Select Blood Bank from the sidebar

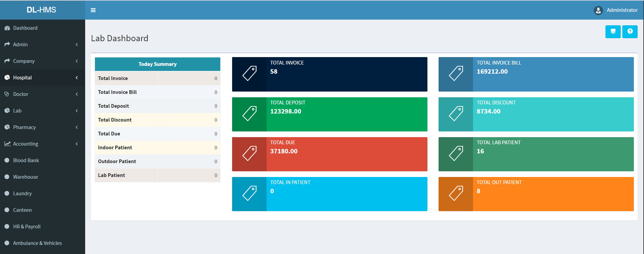coord(26,160)
